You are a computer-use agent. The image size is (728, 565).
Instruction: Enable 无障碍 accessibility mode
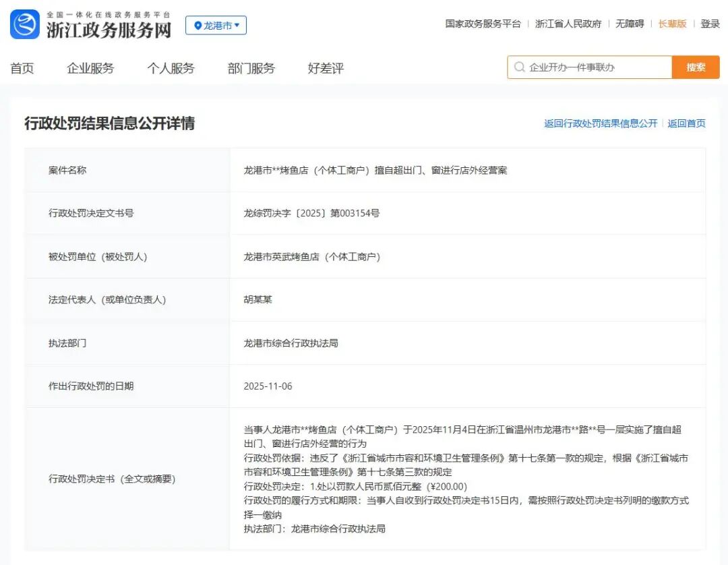point(630,24)
